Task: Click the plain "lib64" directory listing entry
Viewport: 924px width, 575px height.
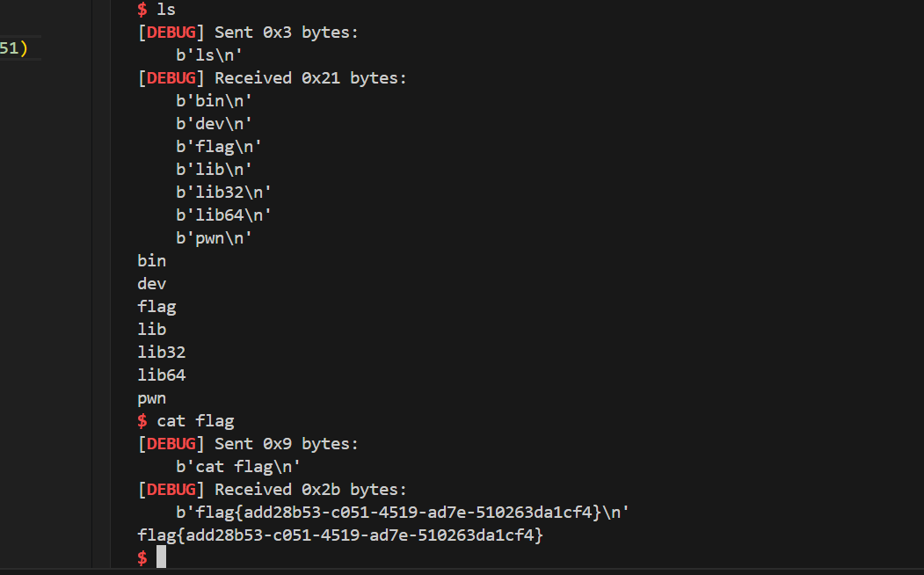Action: (x=162, y=375)
